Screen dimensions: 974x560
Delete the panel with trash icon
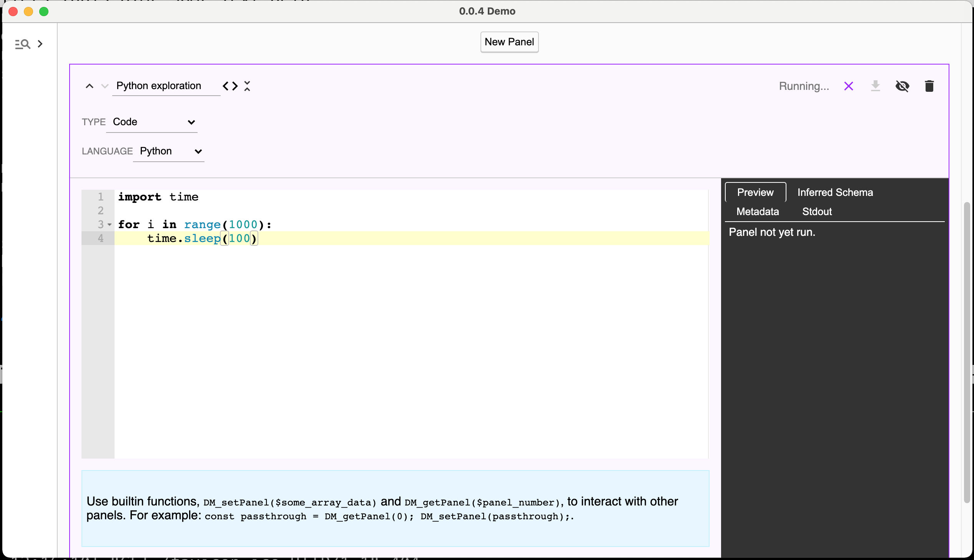click(x=929, y=86)
